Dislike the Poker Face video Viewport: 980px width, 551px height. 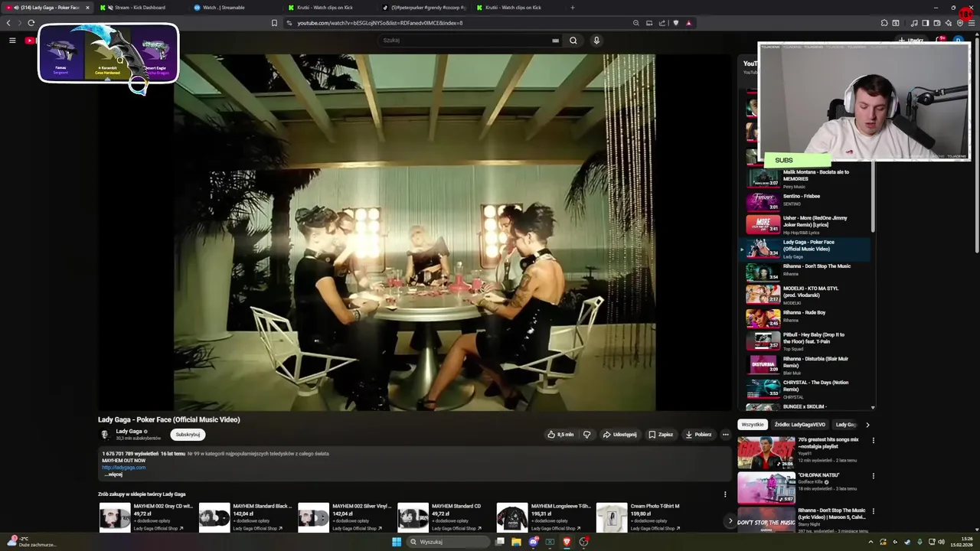click(587, 435)
